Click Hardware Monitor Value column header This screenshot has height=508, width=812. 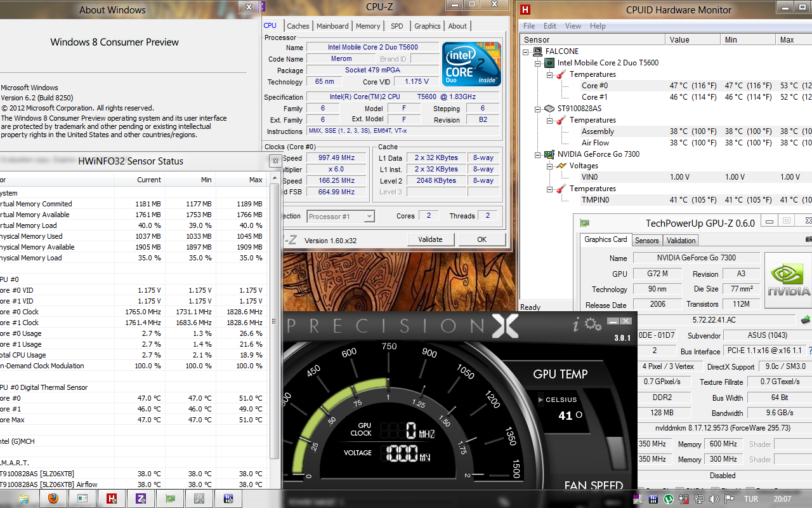pyautogui.click(x=693, y=39)
